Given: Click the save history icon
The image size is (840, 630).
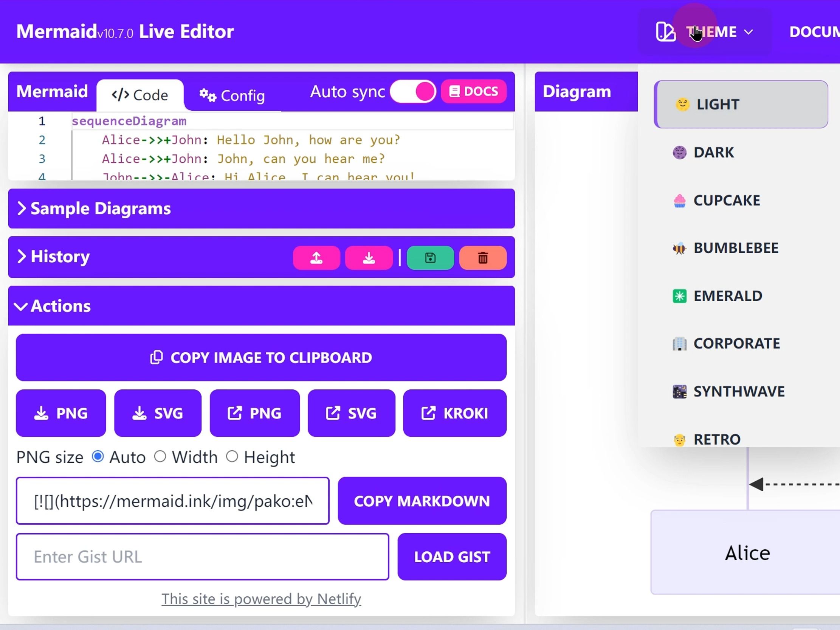Looking at the screenshot, I should point(430,257).
